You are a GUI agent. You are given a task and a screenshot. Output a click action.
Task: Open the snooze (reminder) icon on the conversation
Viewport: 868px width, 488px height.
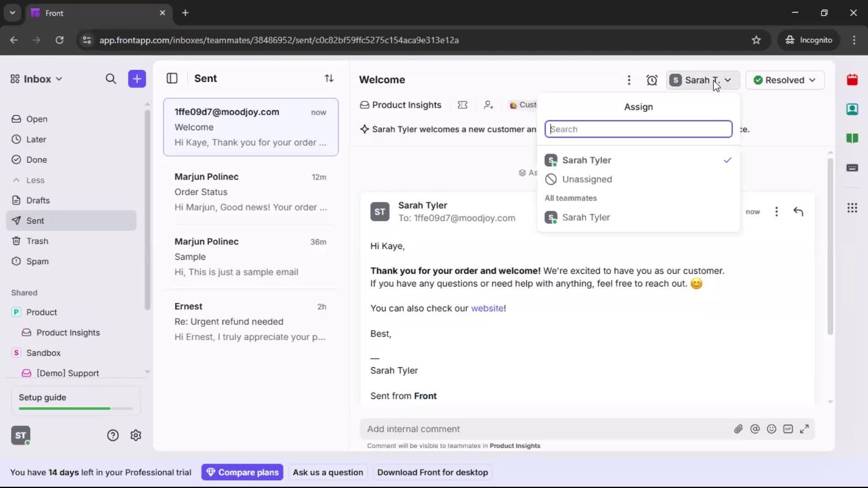(652, 80)
